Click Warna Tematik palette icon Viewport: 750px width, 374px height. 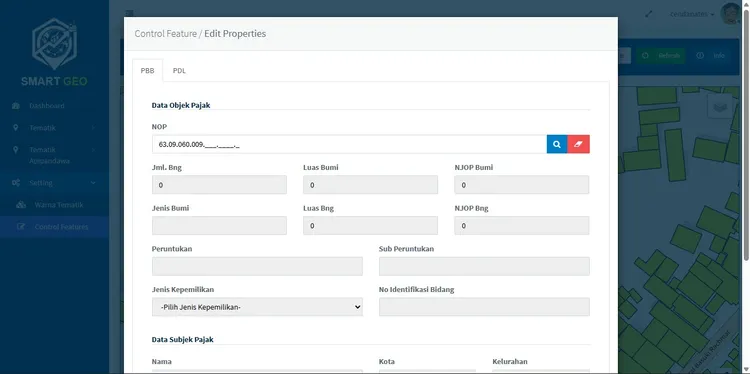[x=21, y=205]
